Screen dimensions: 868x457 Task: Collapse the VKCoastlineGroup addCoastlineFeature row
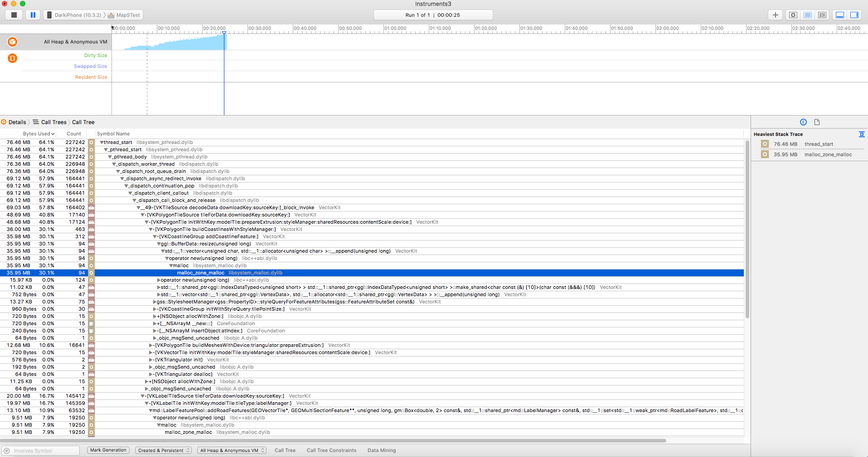point(155,236)
